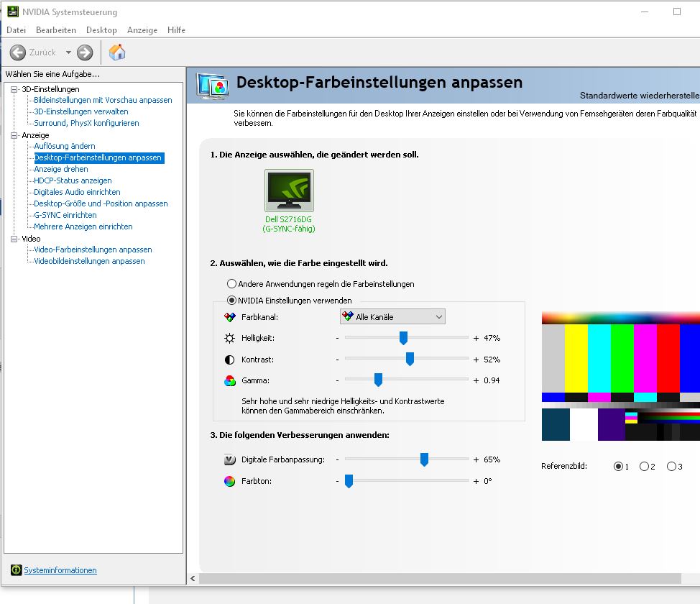Choose Referenzbild option 2
This screenshot has height=604, width=700.
pyautogui.click(x=644, y=467)
